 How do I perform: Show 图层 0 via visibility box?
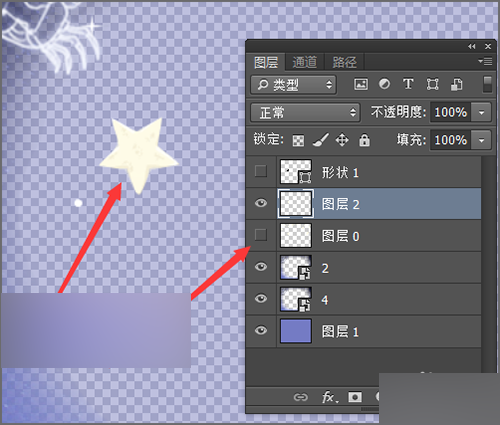click(x=261, y=235)
